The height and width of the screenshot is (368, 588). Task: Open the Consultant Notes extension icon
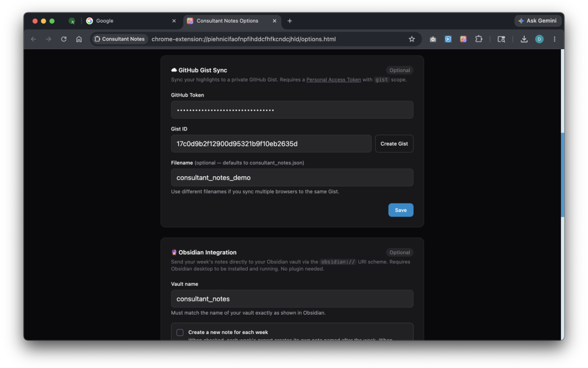(463, 39)
